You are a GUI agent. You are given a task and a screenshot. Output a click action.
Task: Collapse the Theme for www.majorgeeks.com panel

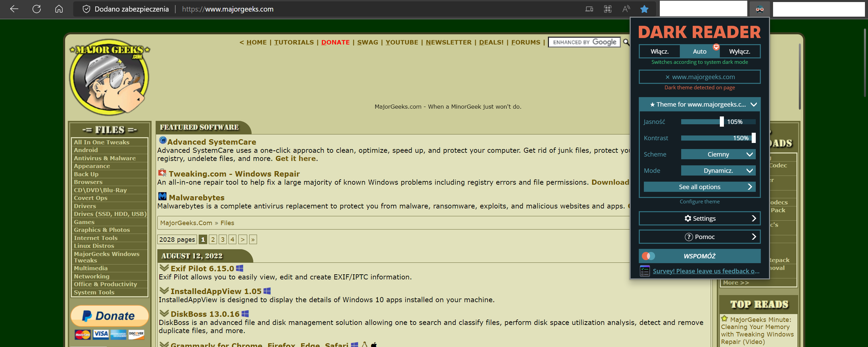click(754, 104)
